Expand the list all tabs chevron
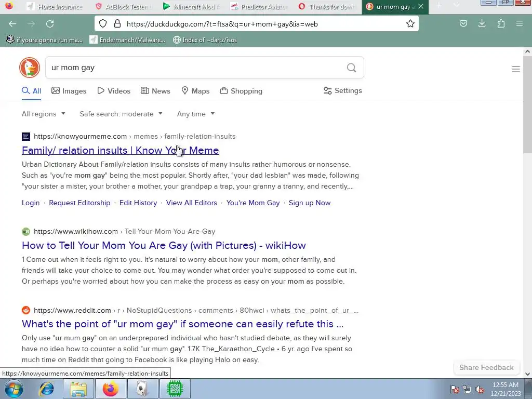 click(x=457, y=6)
